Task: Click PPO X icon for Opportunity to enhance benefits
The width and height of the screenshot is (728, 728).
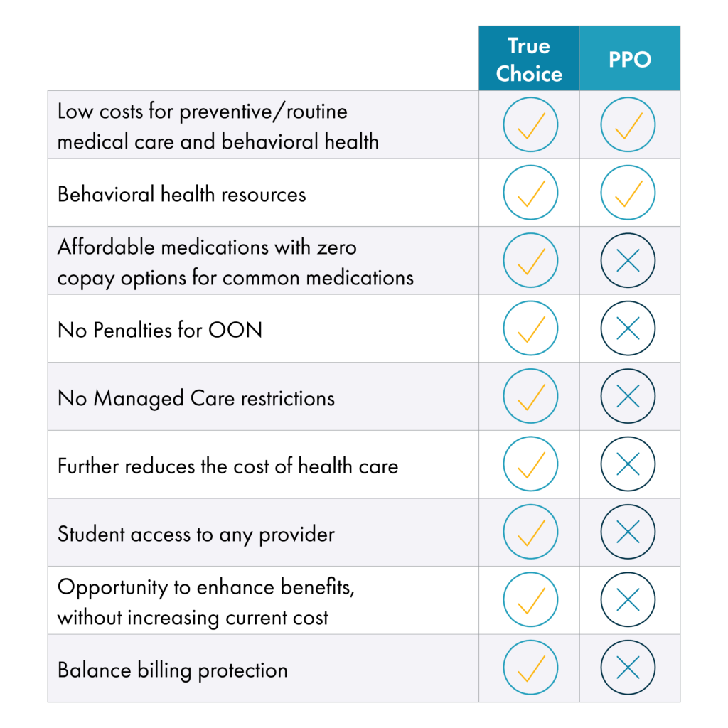Action: [x=628, y=601]
